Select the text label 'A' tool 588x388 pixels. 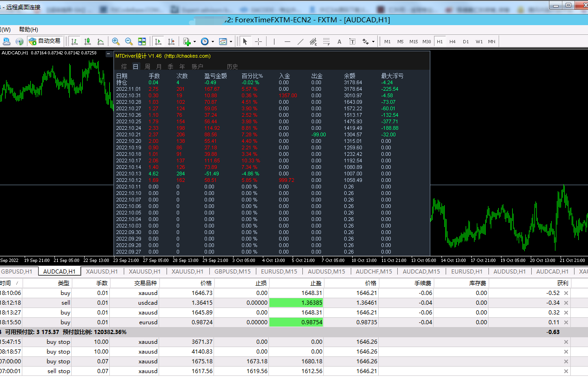tap(339, 41)
